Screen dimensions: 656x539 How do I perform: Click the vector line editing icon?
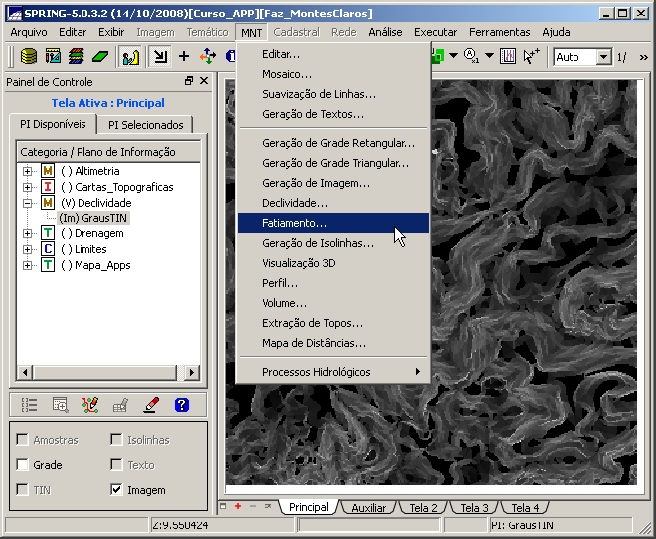coord(90,405)
